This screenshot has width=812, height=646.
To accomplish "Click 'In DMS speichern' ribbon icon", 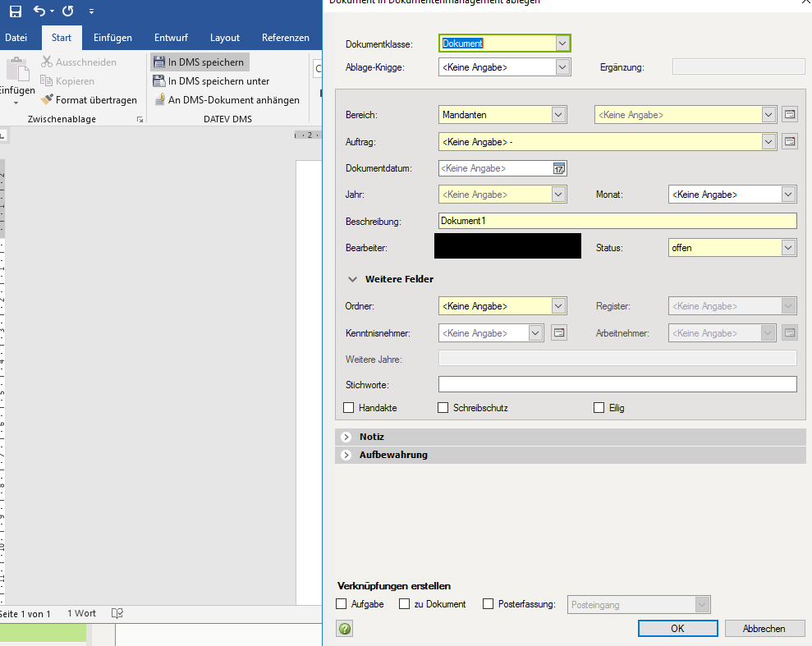I will pyautogui.click(x=159, y=62).
